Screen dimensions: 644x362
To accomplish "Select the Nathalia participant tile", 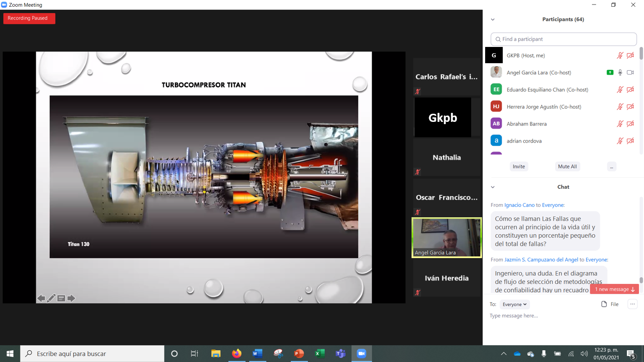I will (x=447, y=158).
